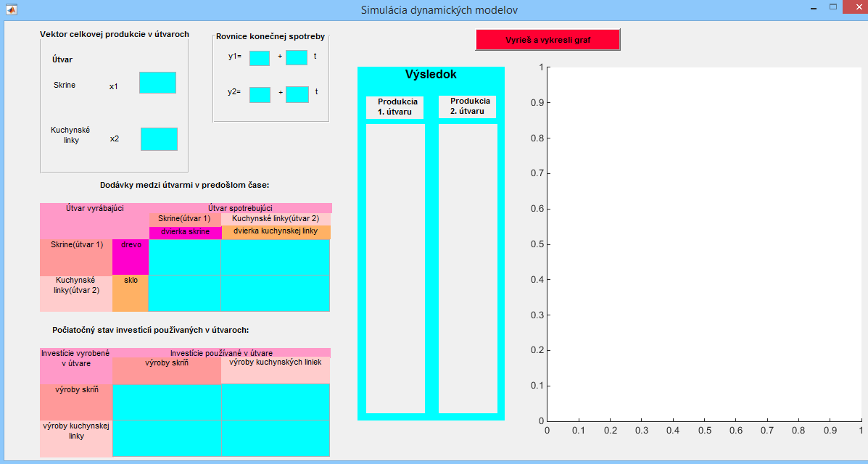Click investment cell: výroby skríň row and column

click(167, 402)
